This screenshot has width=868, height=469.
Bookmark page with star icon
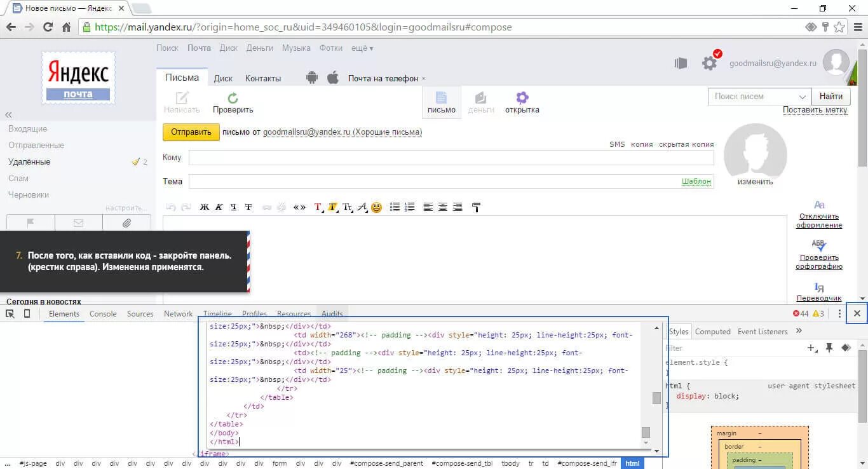pyautogui.click(x=839, y=27)
